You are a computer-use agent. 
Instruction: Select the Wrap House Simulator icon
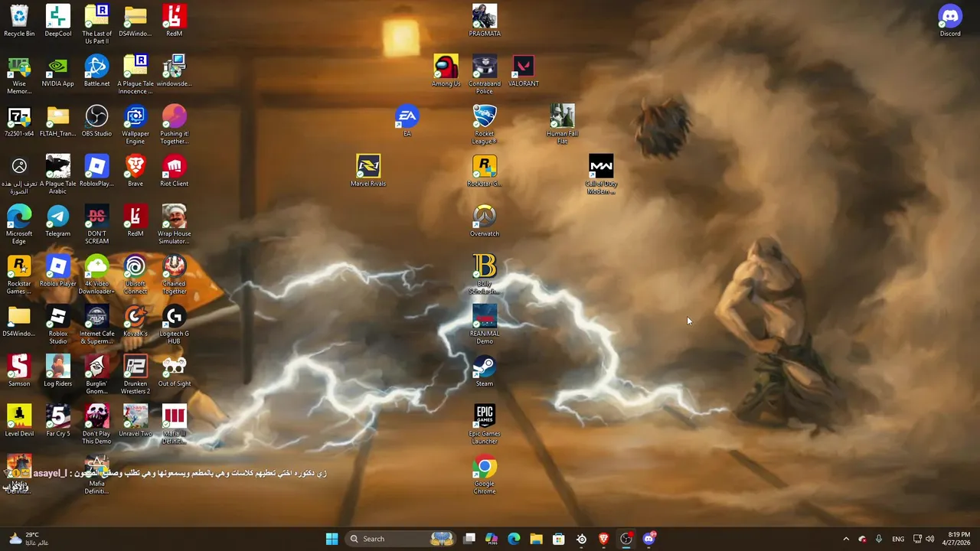tap(174, 224)
